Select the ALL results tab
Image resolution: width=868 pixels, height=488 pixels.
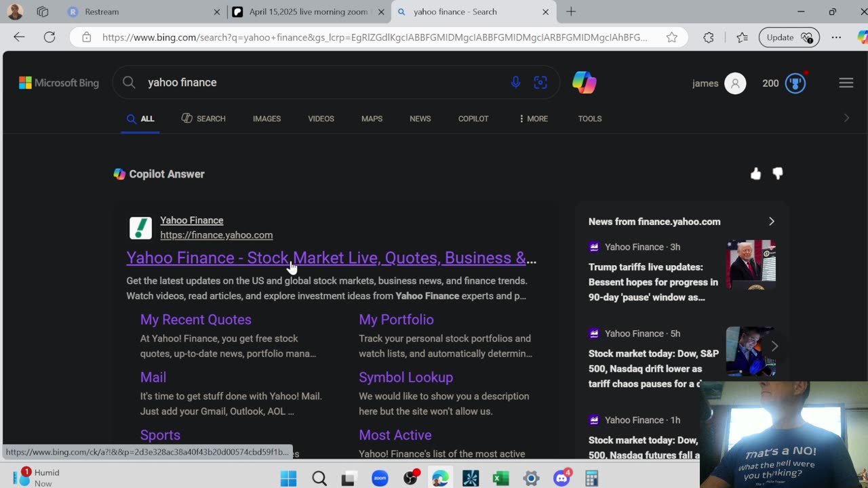click(140, 119)
